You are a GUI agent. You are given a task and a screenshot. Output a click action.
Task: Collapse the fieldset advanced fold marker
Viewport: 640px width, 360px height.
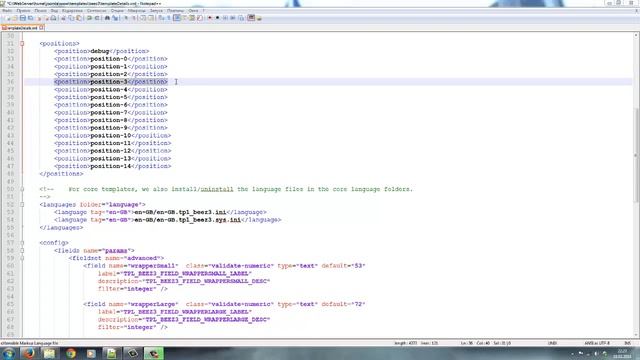pyautogui.click(x=22, y=258)
